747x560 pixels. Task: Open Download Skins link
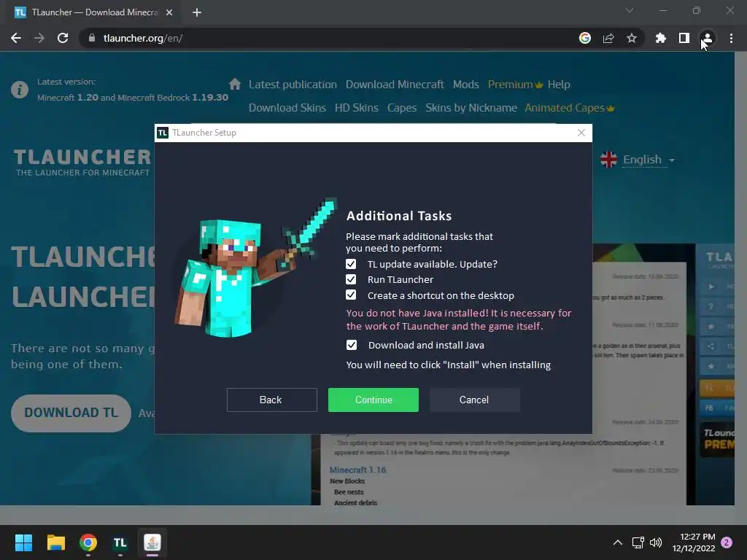pyautogui.click(x=287, y=108)
